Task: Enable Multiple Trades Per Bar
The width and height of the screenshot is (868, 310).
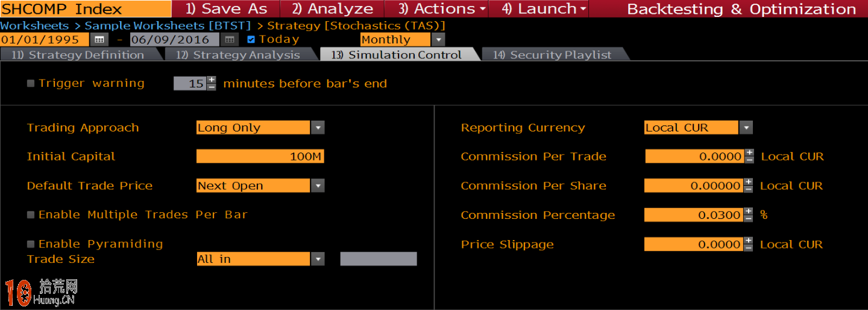Action: (31, 215)
